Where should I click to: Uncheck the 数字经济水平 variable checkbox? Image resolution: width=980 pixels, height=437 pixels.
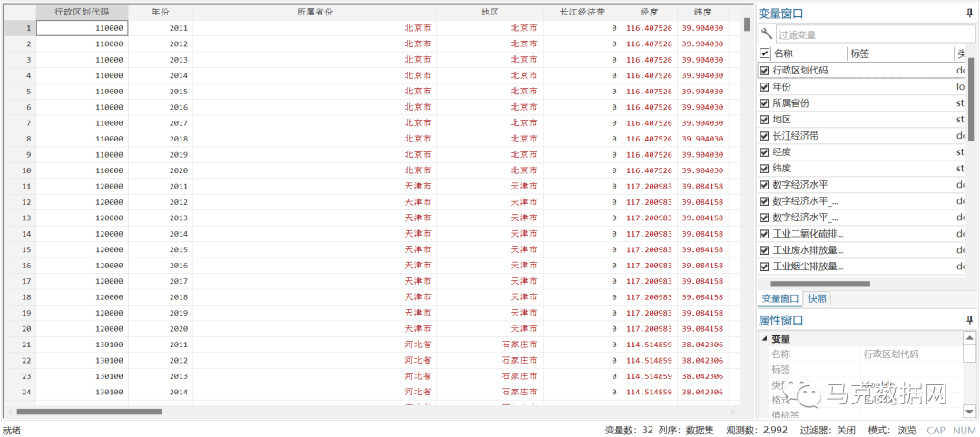click(x=764, y=185)
